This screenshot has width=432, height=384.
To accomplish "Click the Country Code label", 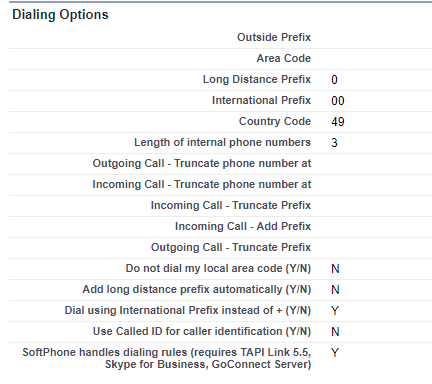I will point(275,121).
